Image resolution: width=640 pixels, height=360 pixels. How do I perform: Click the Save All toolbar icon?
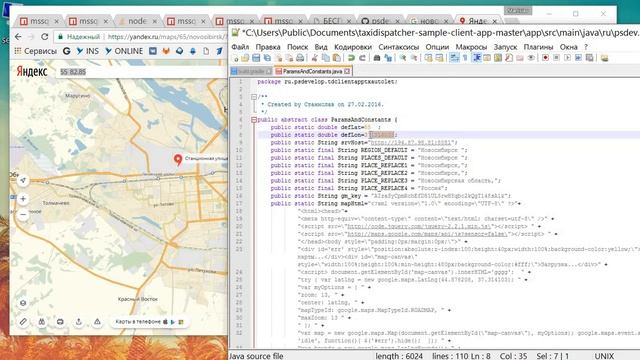[267, 58]
